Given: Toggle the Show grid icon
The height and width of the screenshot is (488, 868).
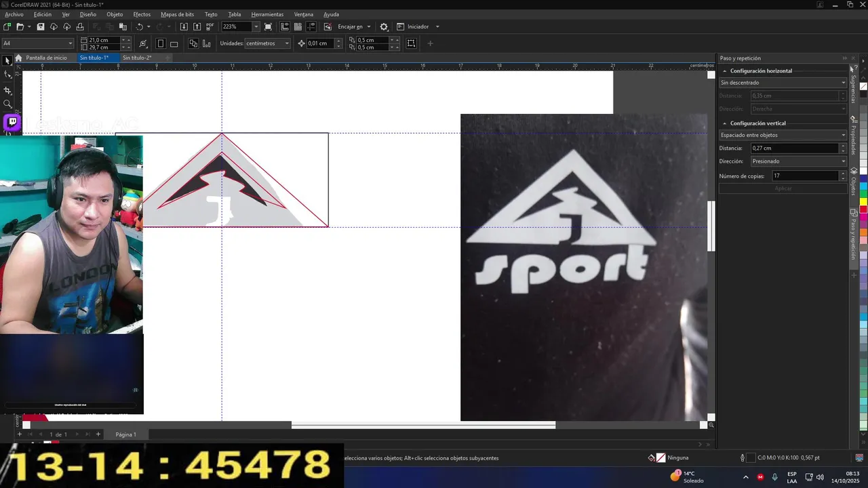Looking at the screenshot, I should 298,26.
